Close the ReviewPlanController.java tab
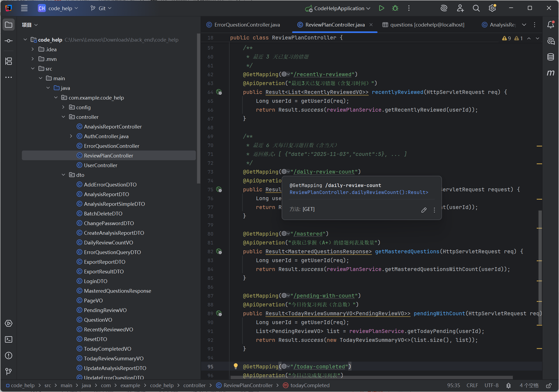Viewport: 559px width, 392px height. pyautogui.click(x=371, y=25)
